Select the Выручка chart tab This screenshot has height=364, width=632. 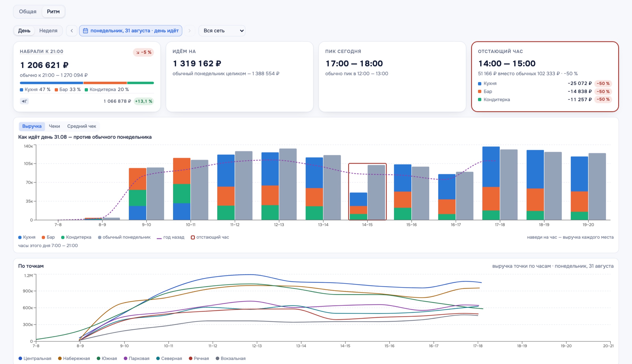[32, 126]
